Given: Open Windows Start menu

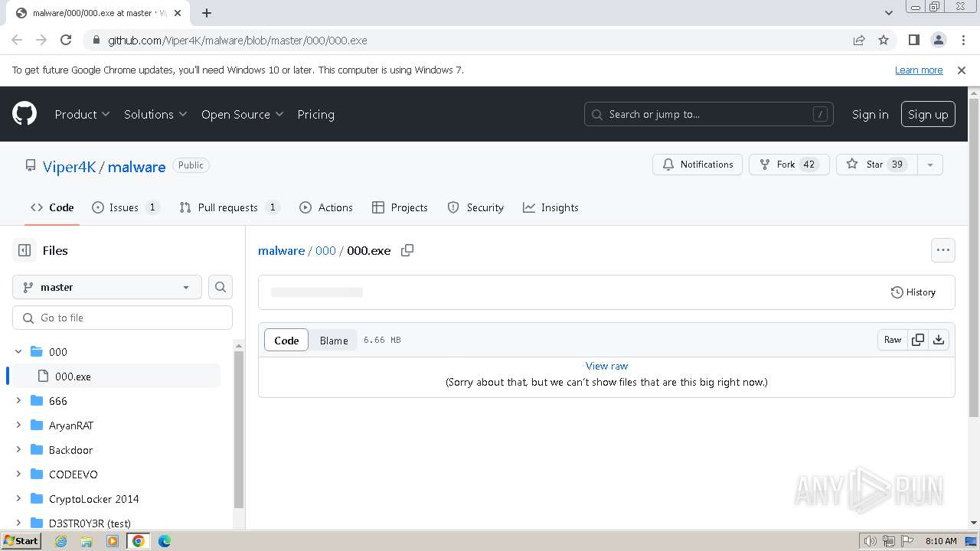Looking at the screenshot, I should 21,540.
